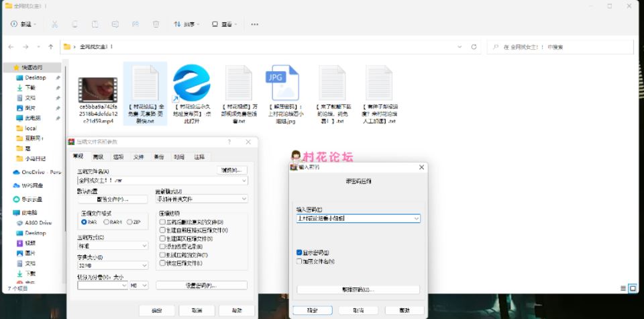This screenshot has width=644, height=319.
Task: Open the archive name .rar dropdown
Action: point(244,181)
